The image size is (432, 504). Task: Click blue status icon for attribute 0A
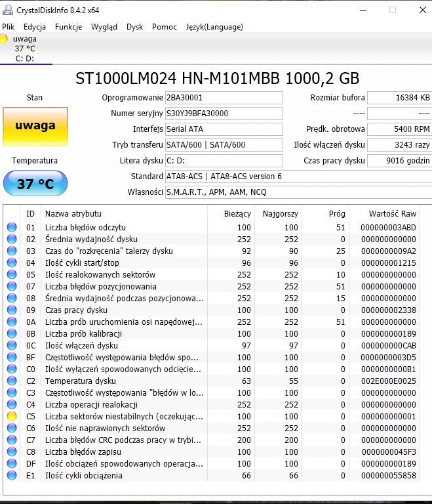click(12, 322)
